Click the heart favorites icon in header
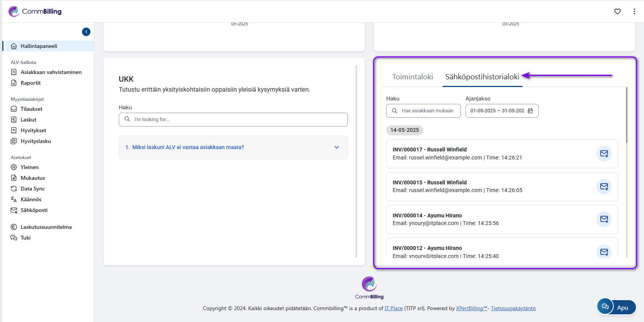644x322 pixels. tap(617, 11)
